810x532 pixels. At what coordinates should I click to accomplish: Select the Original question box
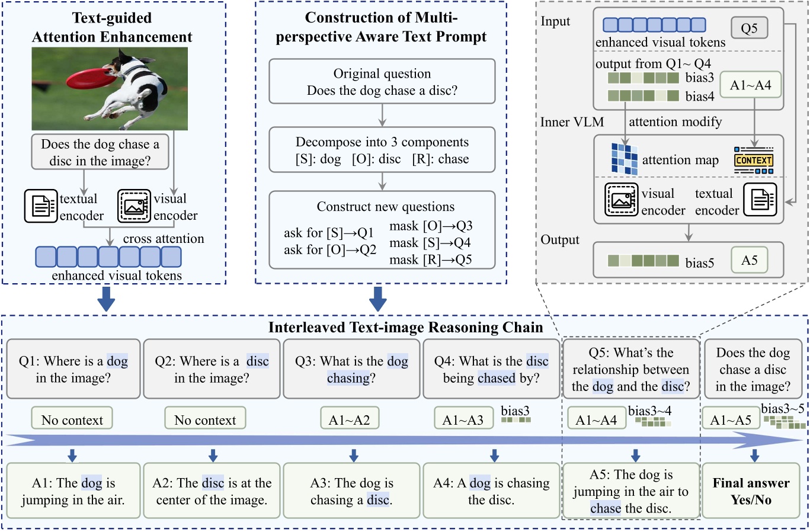pyautogui.click(x=381, y=81)
